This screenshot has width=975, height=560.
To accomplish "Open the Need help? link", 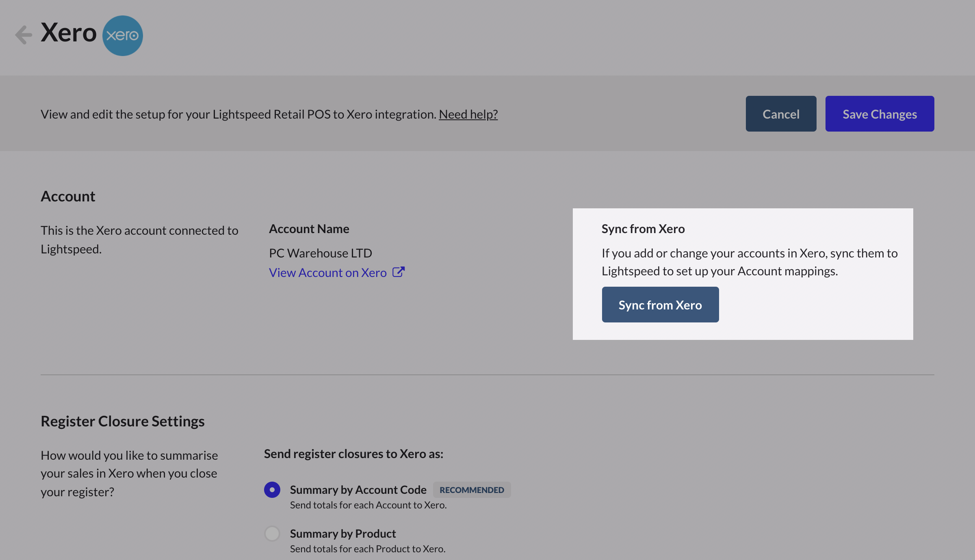I will (468, 114).
